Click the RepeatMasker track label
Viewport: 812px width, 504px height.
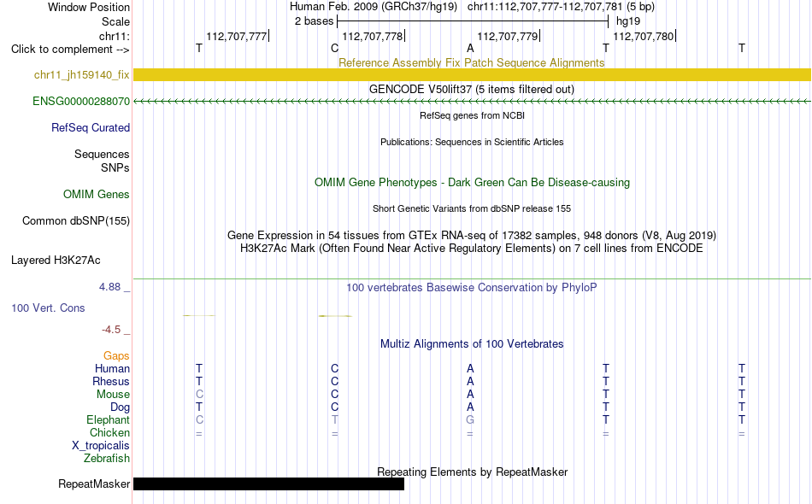pos(94,484)
